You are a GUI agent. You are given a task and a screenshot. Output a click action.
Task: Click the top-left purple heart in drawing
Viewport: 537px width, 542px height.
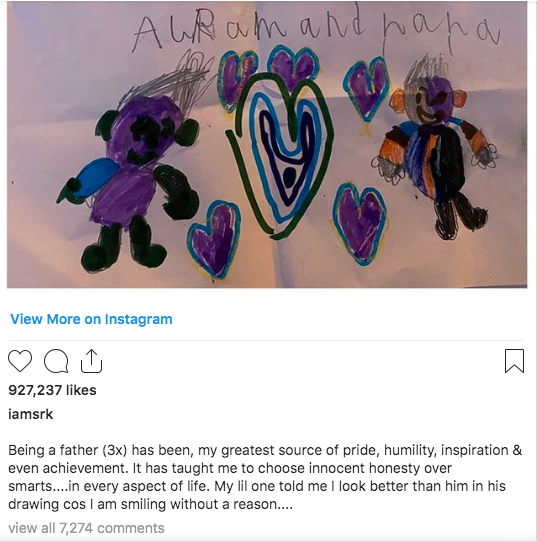[237, 81]
